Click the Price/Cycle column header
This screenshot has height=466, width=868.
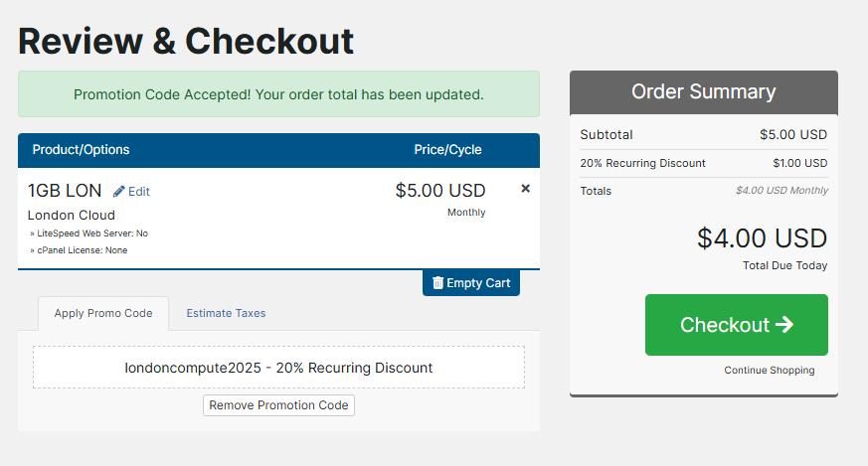coord(447,150)
